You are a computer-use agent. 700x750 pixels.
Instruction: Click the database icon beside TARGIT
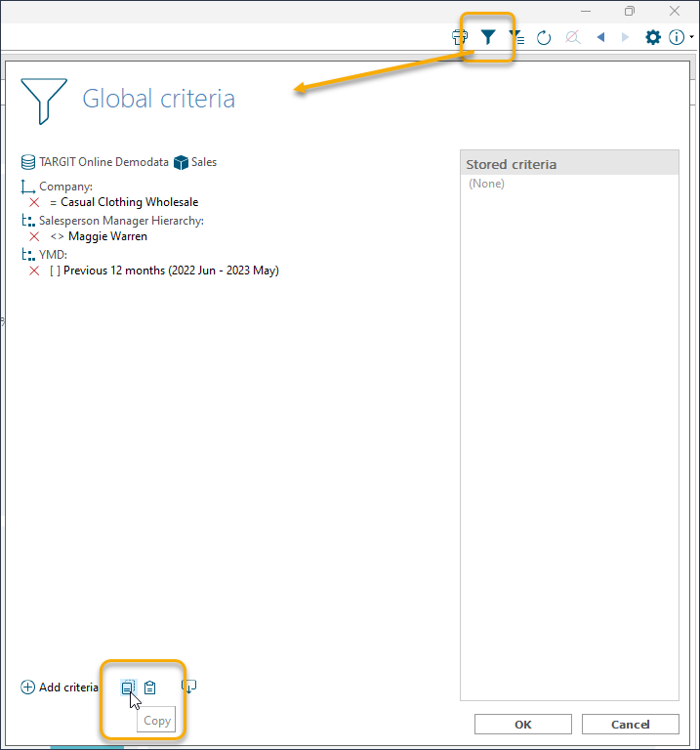[x=28, y=162]
